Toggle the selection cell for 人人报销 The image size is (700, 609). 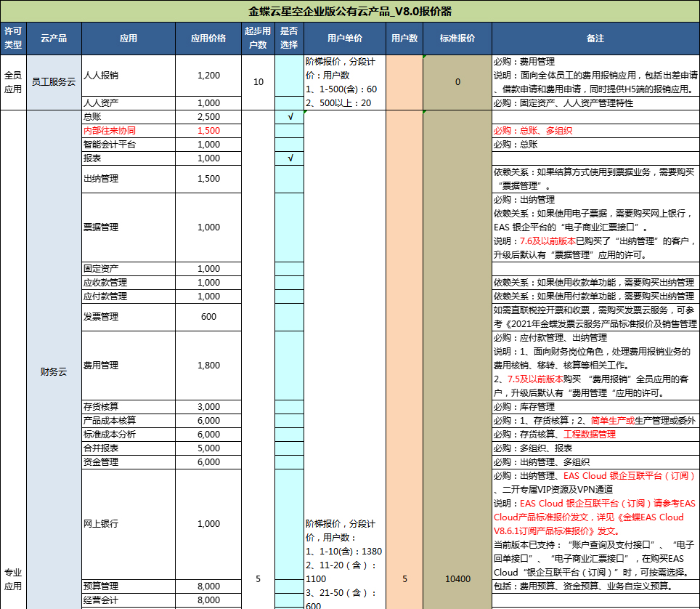click(289, 76)
